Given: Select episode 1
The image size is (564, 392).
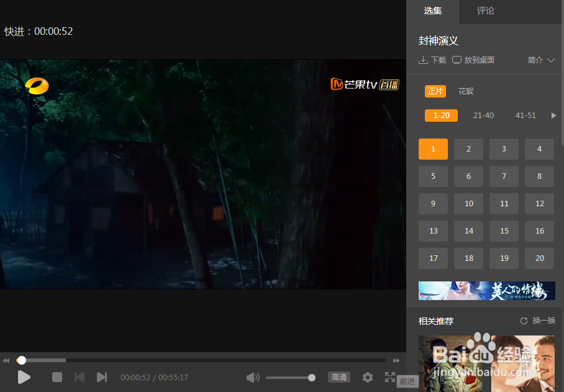Looking at the screenshot, I should pos(433,149).
